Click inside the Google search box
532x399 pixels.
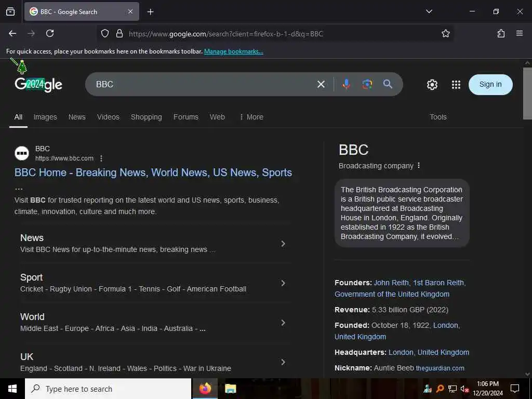[204, 84]
